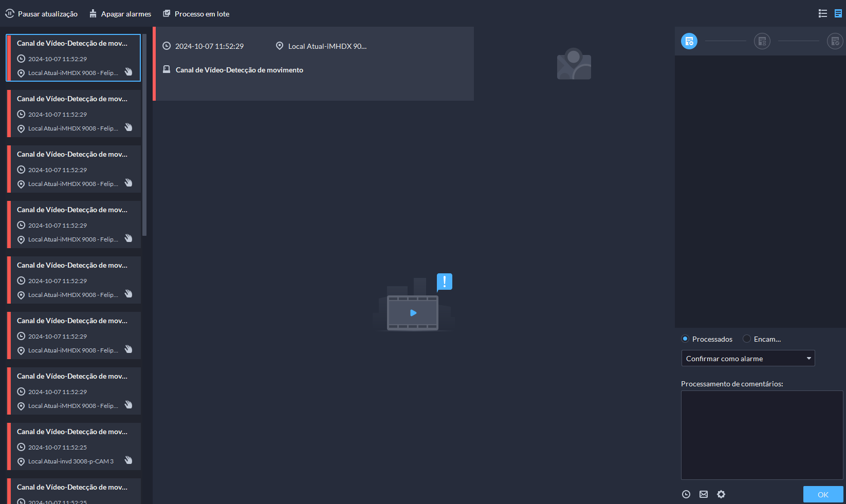This screenshot has width=846, height=504.
Task: Click hand icon on the invd 3008-p-CAM 3 alarm
Action: tap(128, 460)
